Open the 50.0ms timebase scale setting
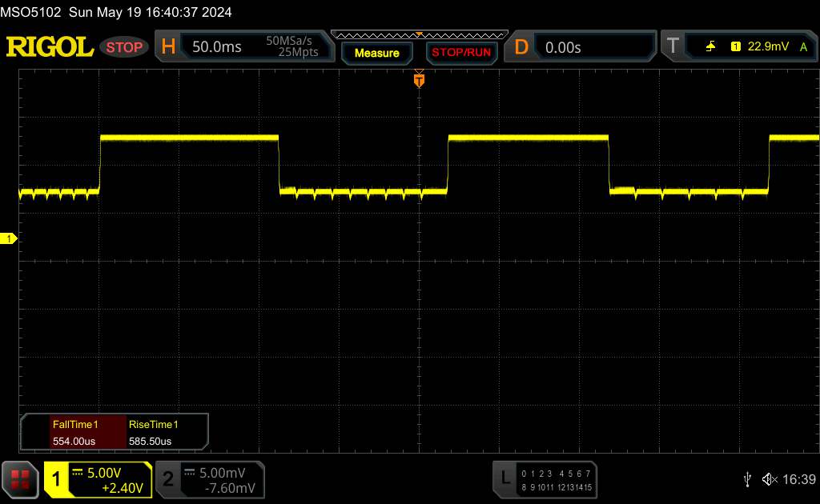Screen dimensions: 820x504 point(217,47)
